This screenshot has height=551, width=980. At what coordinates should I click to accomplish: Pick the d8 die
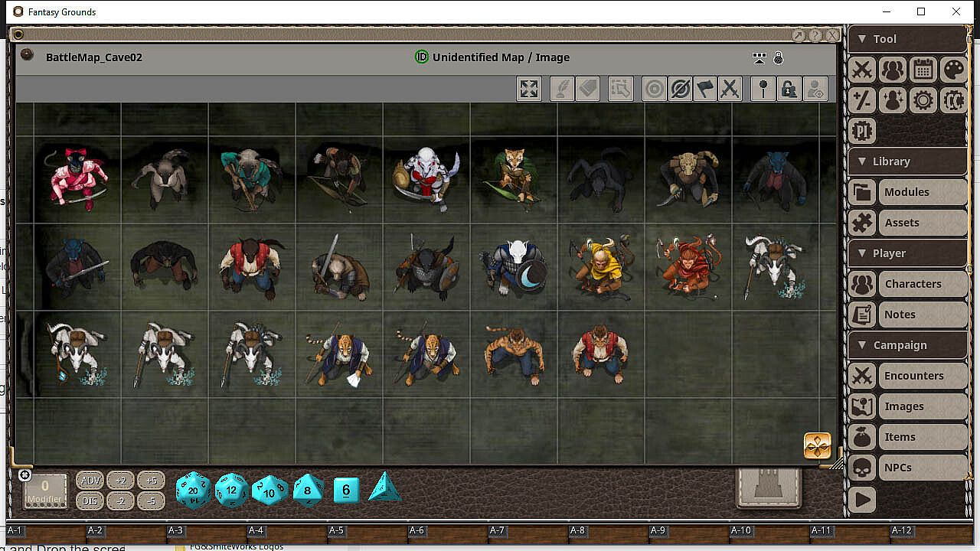pos(308,490)
